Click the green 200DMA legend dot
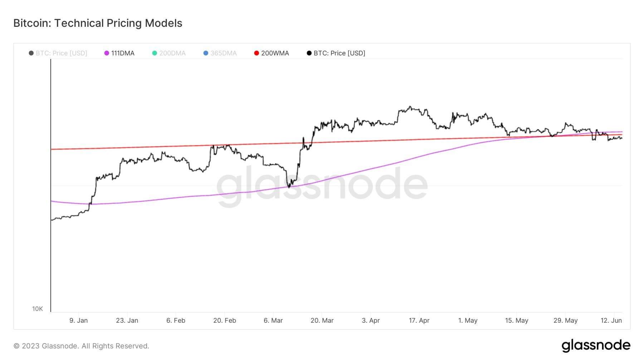Screen dimensions: 644x362 155,53
